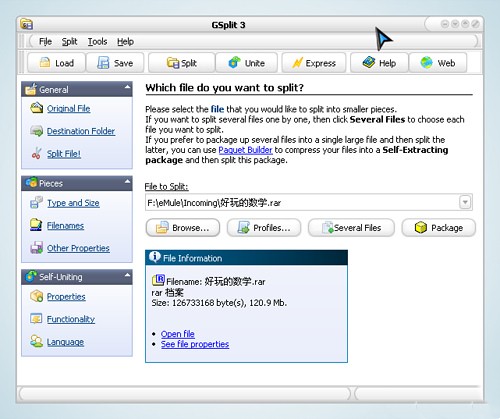This screenshot has height=419, width=500.
Task: Open the Original File page
Action: (x=68, y=109)
